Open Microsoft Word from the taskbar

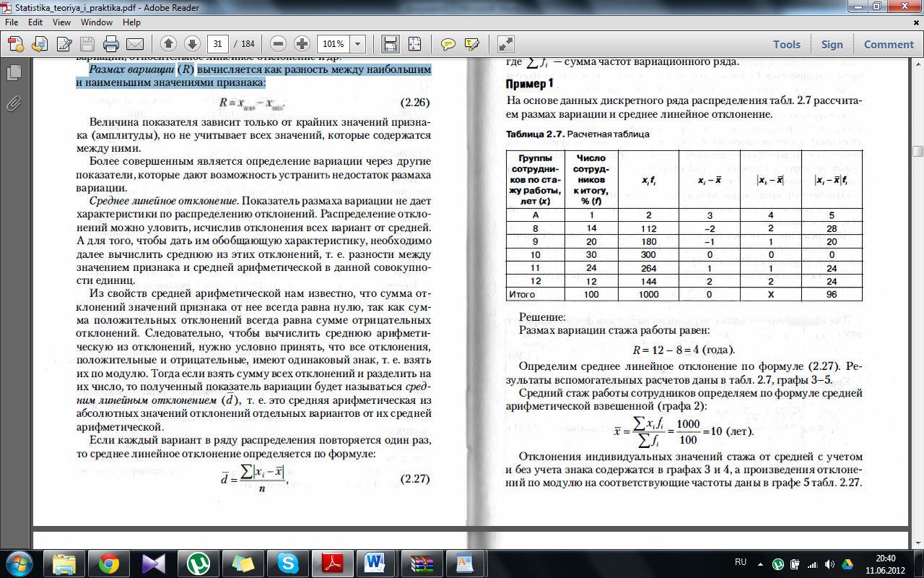click(375, 563)
